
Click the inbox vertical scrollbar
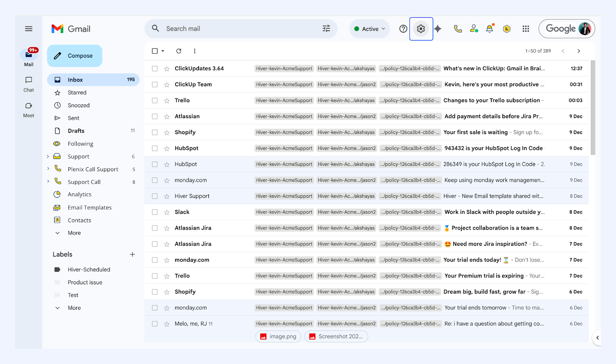coord(593,108)
